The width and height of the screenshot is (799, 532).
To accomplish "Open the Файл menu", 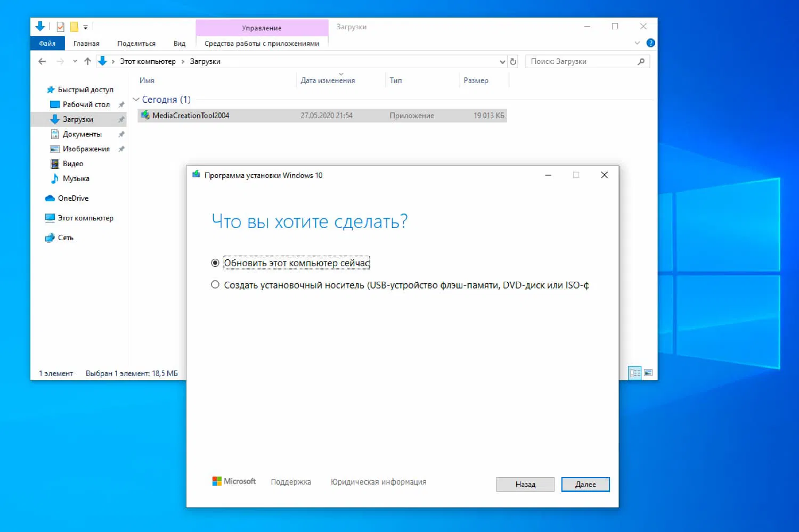I will click(47, 43).
